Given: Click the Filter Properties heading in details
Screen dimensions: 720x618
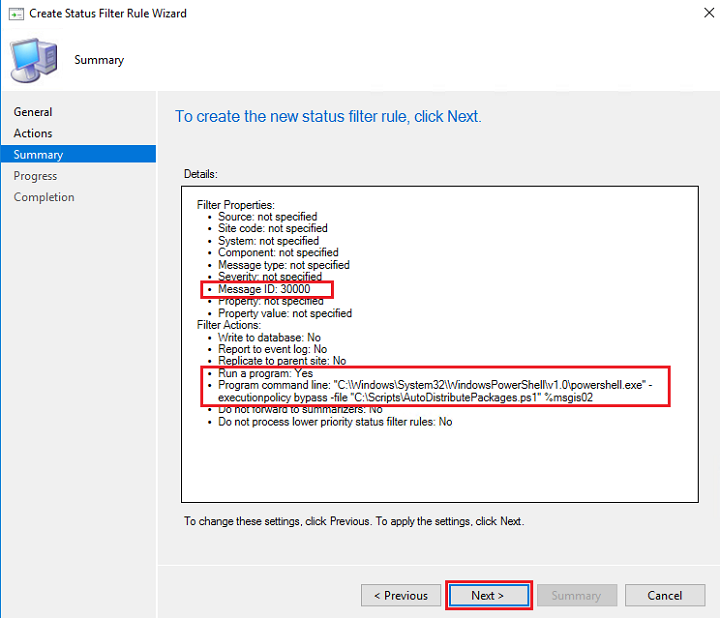Looking at the screenshot, I should point(236,204).
